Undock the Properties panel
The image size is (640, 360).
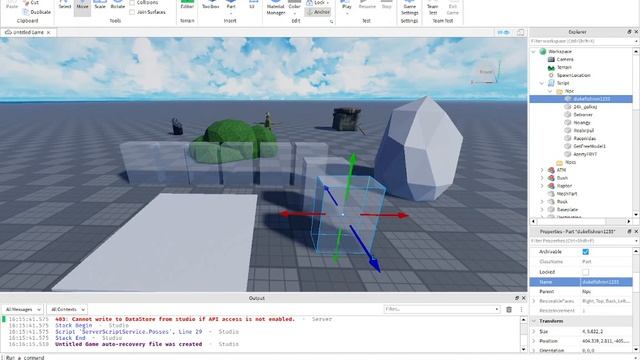tap(629, 231)
